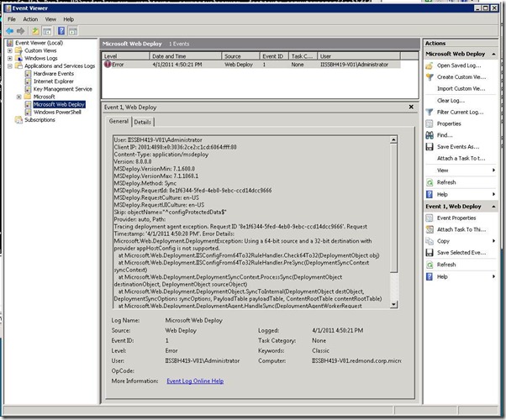Click the red Error icon in event row
The height and width of the screenshot is (420, 506).
click(x=108, y=64)
